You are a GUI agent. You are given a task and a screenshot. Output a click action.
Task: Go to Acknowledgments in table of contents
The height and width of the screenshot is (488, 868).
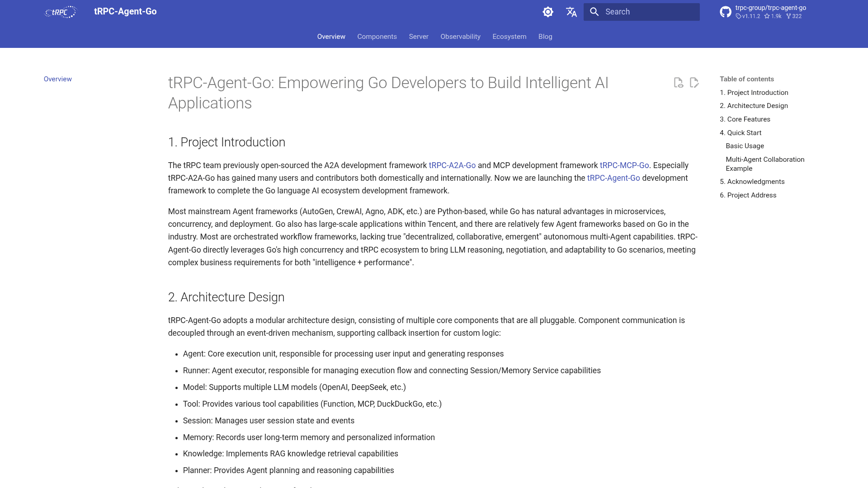752,182
